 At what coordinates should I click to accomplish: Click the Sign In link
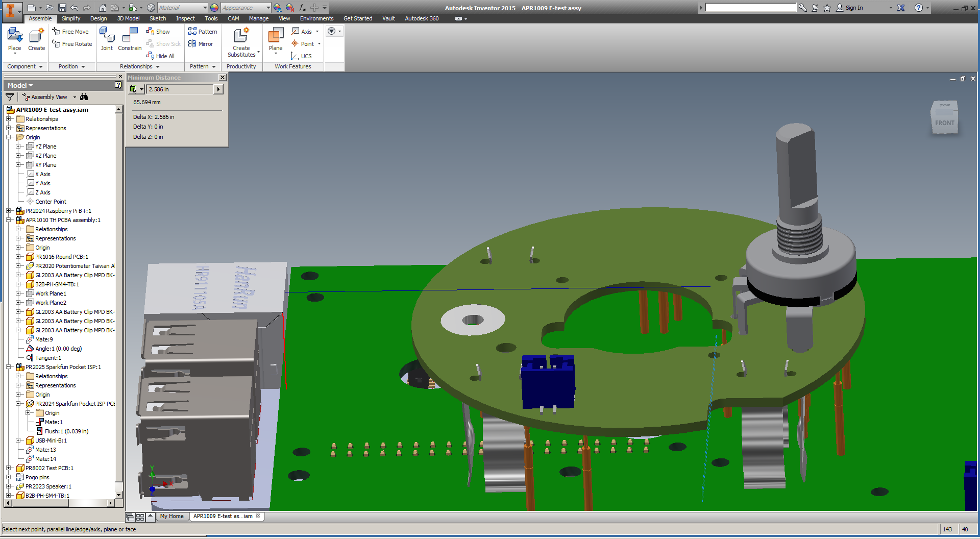(x=854, y=8)
